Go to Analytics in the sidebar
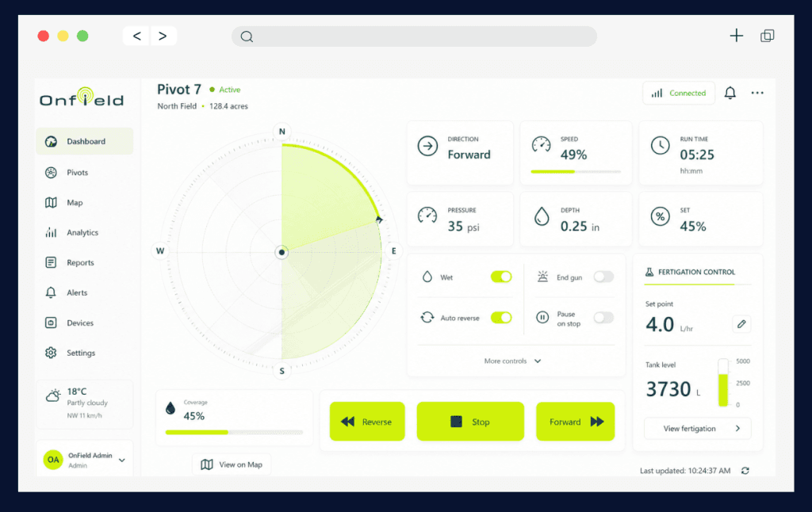This screenshot has width=812, height=512. tap(84, 232)
